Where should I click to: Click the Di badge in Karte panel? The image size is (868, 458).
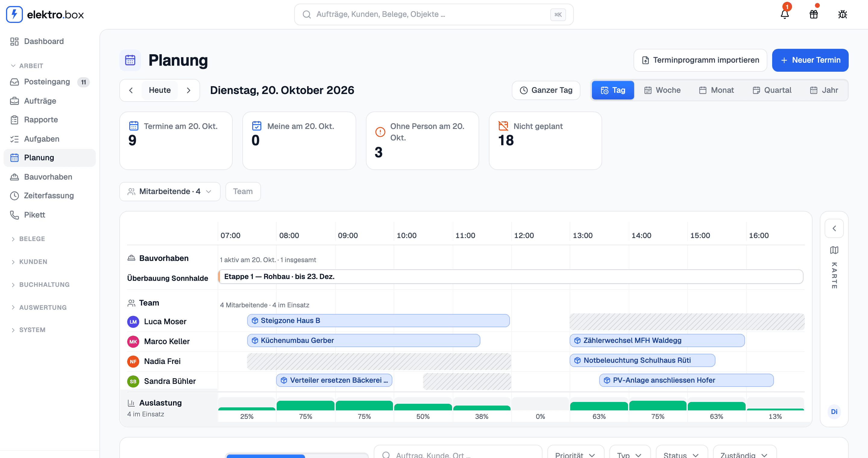[834, 412]
